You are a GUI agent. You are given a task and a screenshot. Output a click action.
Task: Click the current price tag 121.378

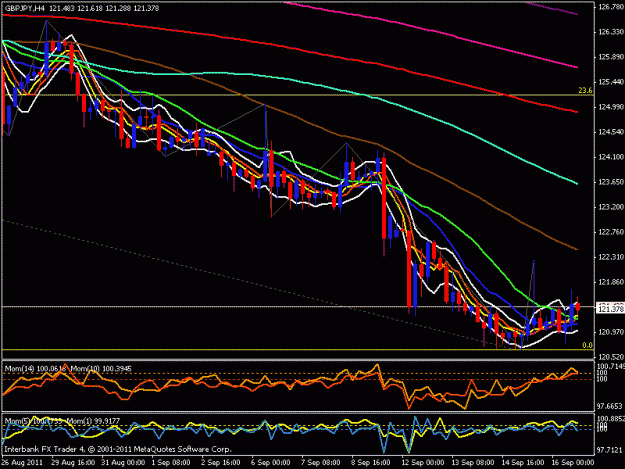click(x=610, y=309)
